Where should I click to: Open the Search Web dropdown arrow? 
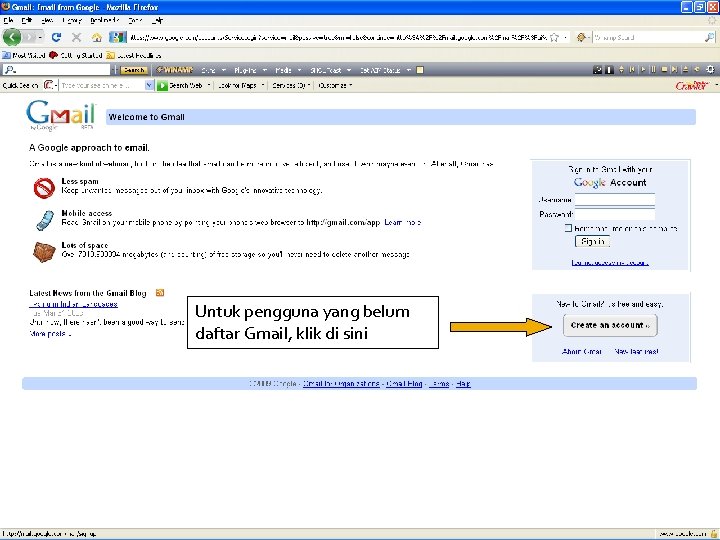click(208, 85)
